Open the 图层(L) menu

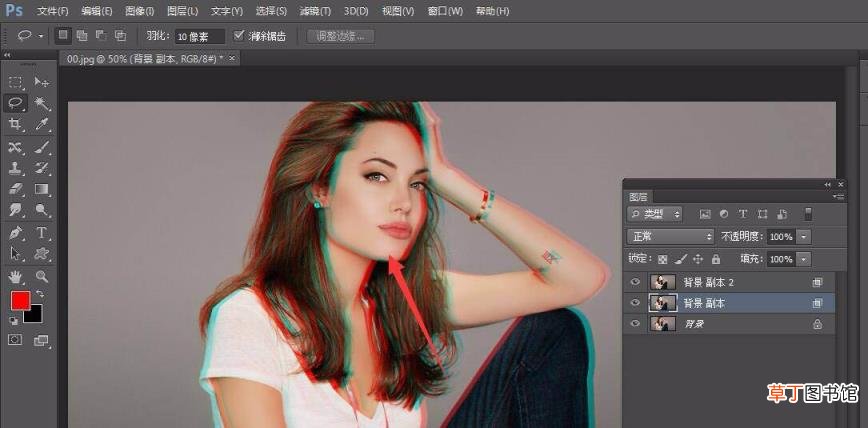[x=183, y=11]
